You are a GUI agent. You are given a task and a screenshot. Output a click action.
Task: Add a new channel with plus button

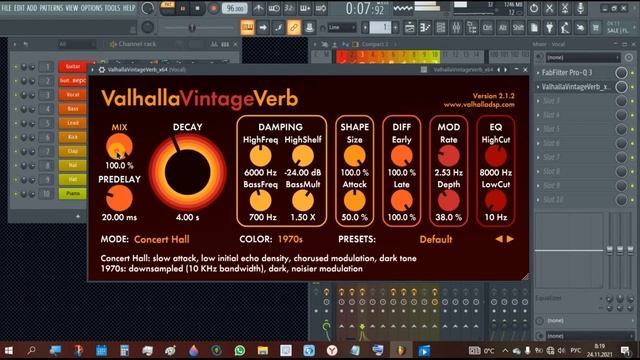78,216
